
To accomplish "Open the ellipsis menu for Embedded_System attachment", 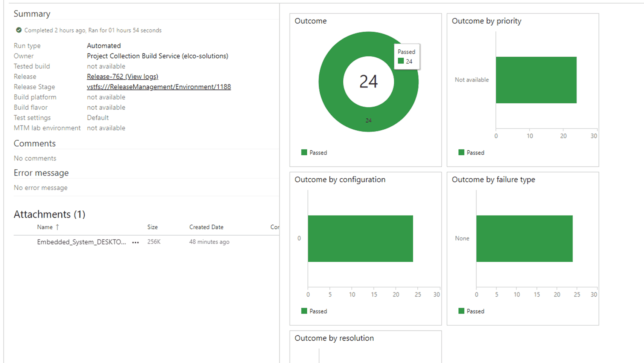I will pyautogui.click(x=136, y=242).
